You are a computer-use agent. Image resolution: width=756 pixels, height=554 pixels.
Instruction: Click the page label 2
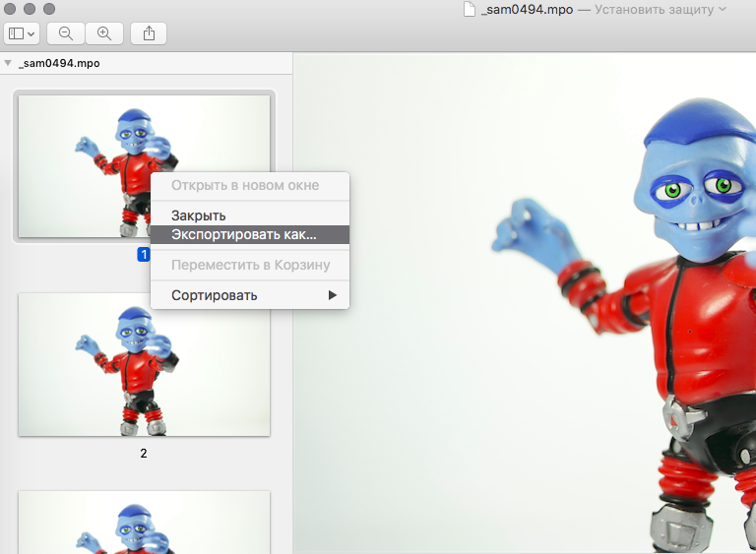pyautogui.click(x=144, y=454)
